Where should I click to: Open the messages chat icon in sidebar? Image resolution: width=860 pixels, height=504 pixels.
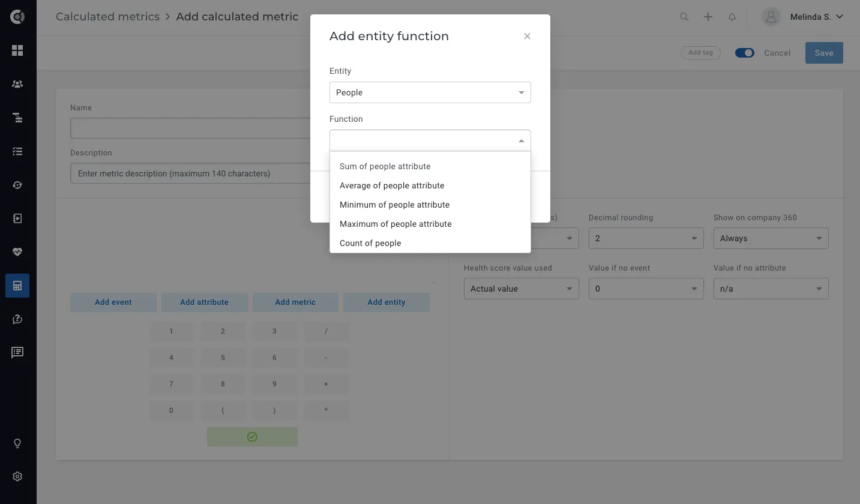(x=17, y=352)
